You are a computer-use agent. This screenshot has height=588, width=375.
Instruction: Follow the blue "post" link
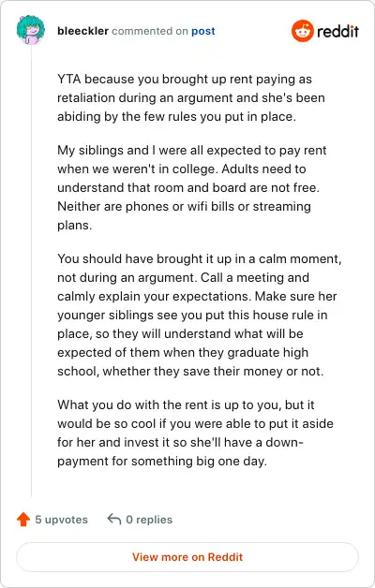(203, 31)
